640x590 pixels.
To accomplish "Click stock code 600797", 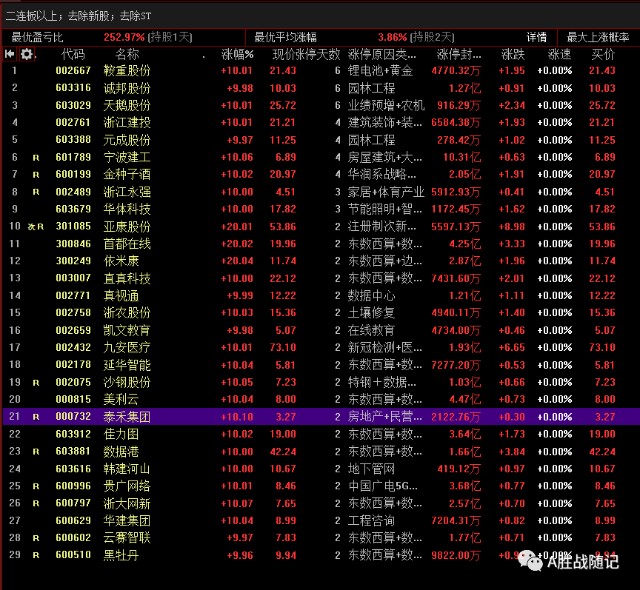I will click(x=73, y=503).
